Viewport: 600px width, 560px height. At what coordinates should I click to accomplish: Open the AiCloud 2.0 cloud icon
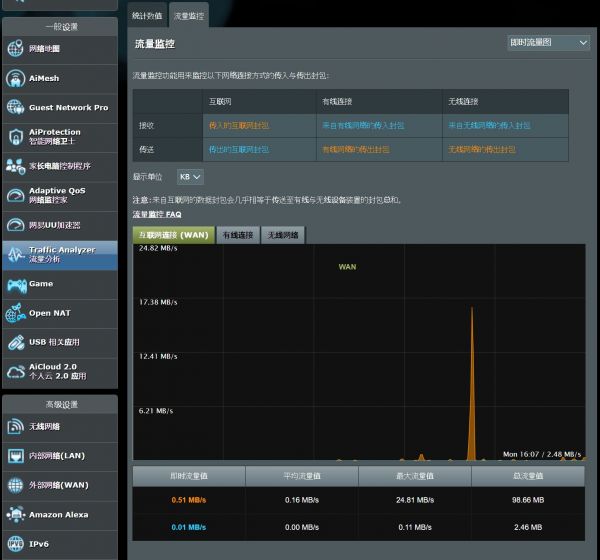point(15,371)
